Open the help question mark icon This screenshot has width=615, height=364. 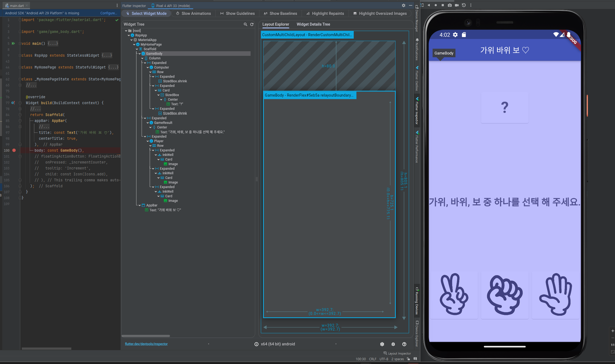[404, 344]
